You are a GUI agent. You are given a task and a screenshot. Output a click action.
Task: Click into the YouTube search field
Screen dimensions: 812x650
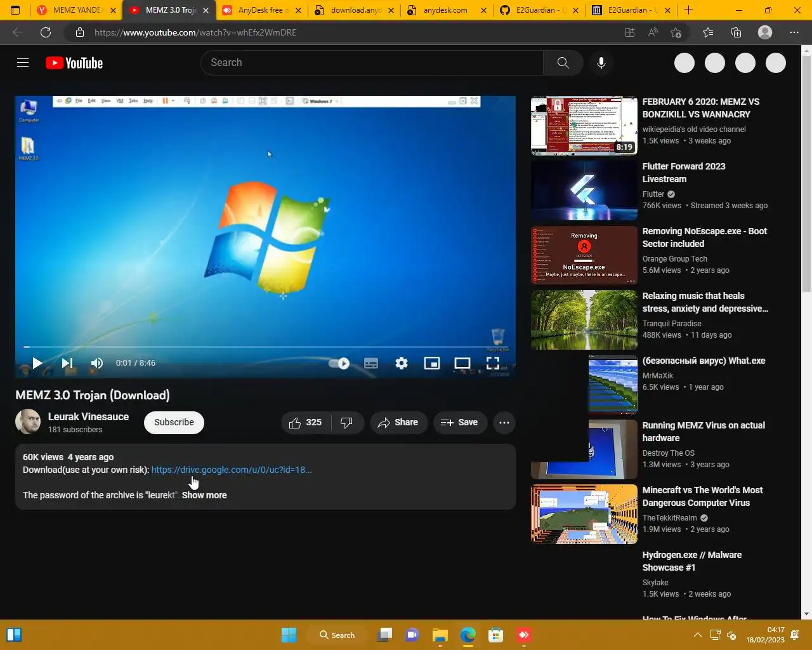(x=372, y=63)
